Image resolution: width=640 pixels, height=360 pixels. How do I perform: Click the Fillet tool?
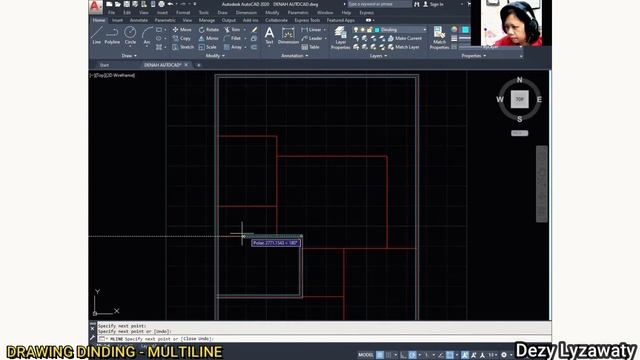click(x=233, y=38)
